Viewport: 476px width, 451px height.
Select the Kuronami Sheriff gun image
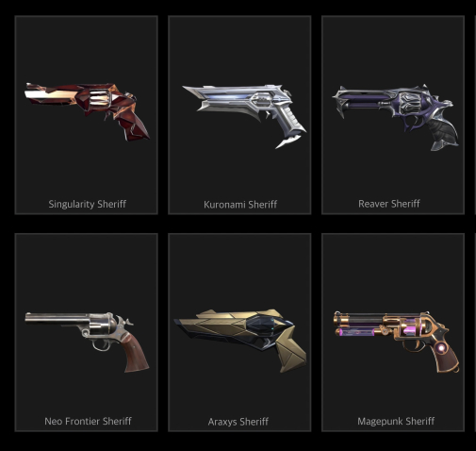[x=244, y=116]
